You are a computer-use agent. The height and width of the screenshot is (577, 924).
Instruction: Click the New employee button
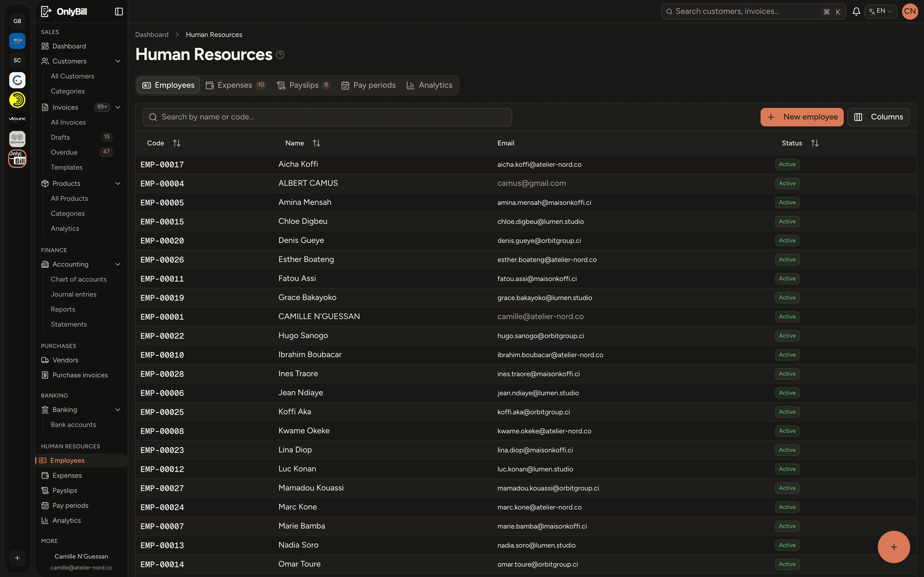coord(802,117)
